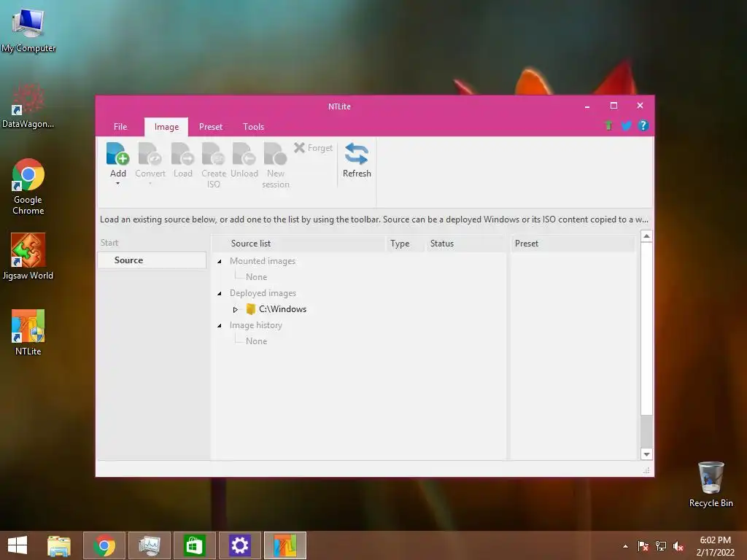Click the Create ISO toolbar icon
This screenshot has width=747, height=560.
214,155
